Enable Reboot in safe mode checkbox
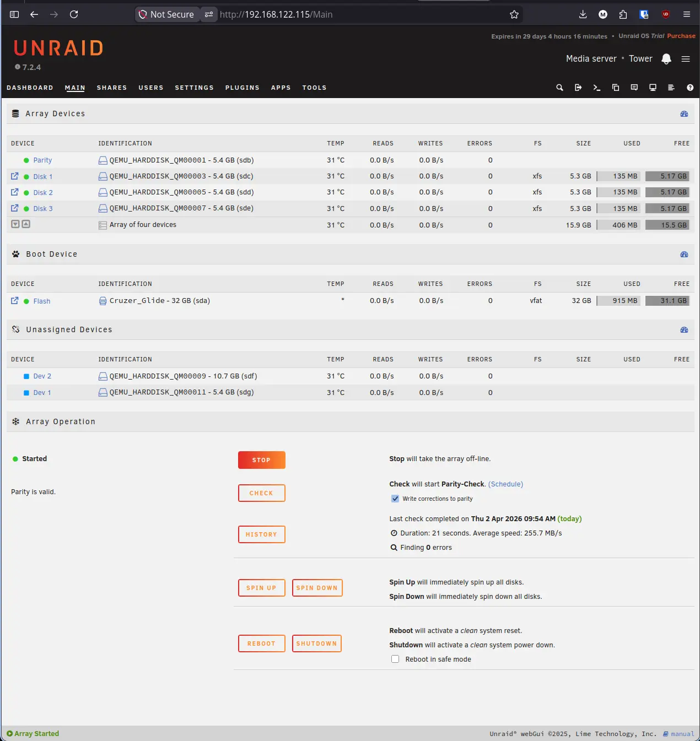 395,659
